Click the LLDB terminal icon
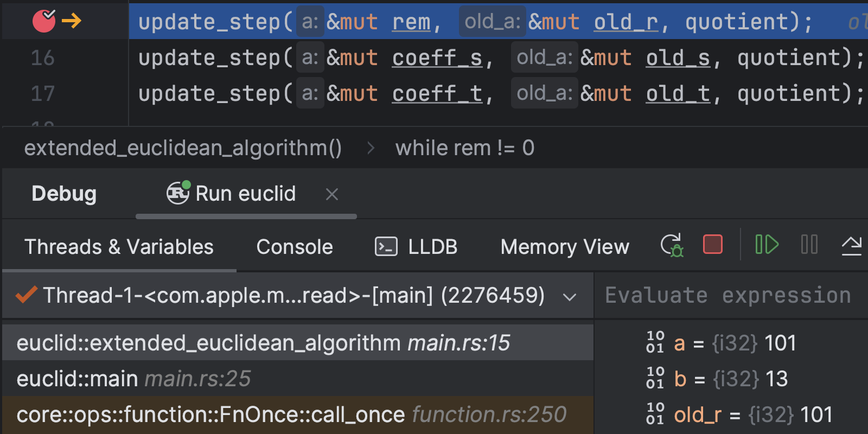868x434 pixels. pos(386,247)
